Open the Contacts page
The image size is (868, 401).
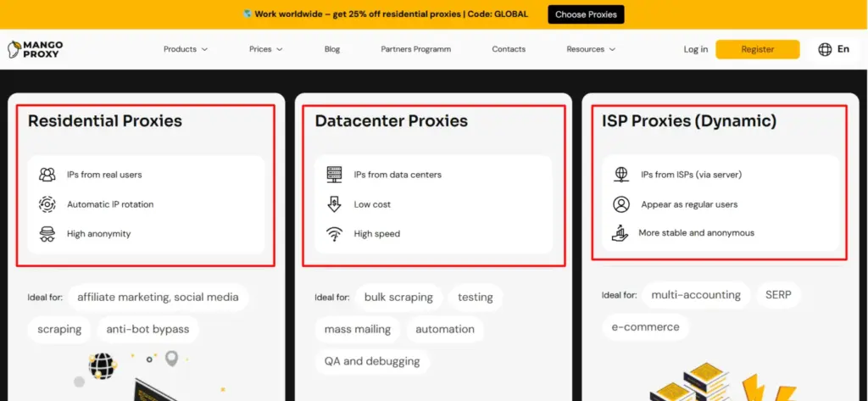(x=509, y=49)
